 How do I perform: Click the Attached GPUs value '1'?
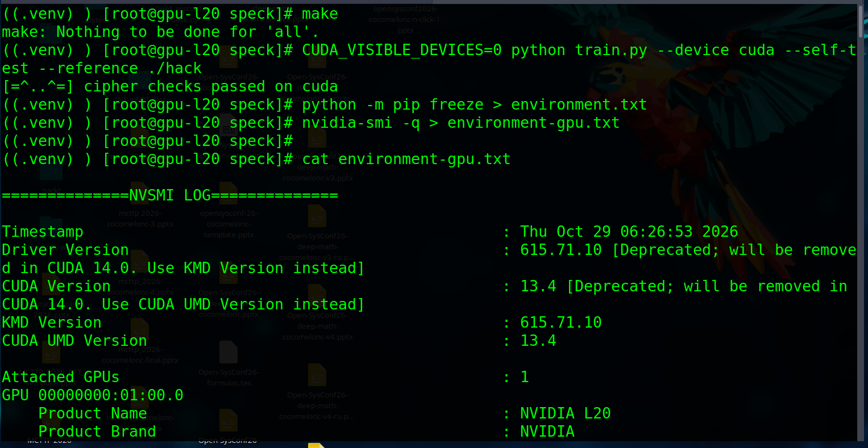pyautogui.click(x=525, y=377)
